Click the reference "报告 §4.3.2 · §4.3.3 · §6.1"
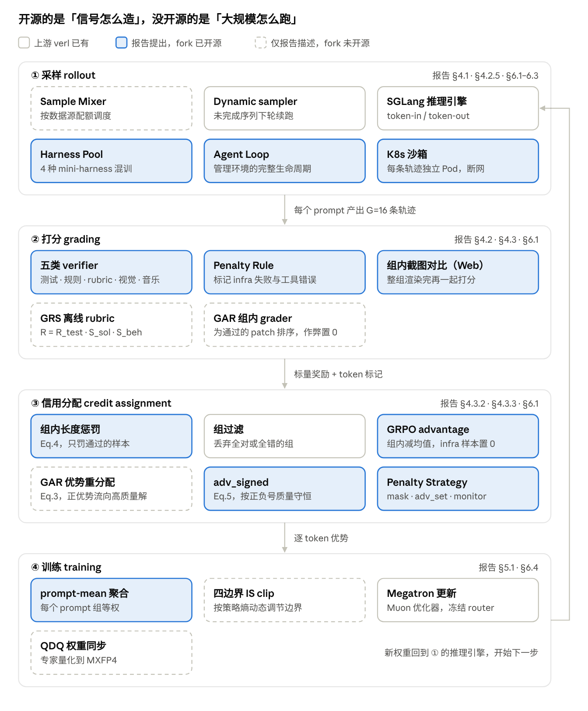 [490, 404]
